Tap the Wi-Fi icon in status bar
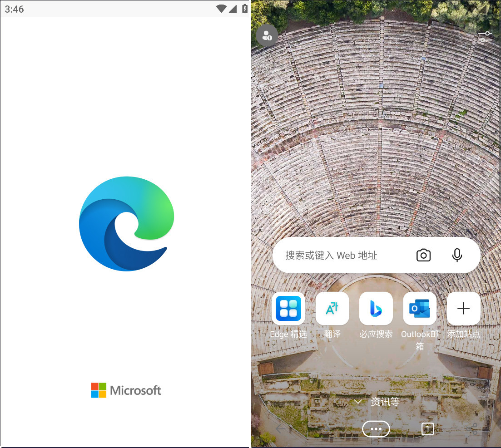Image resolution: width=501 pixels, height=448 pixels. tap(221, 9)
